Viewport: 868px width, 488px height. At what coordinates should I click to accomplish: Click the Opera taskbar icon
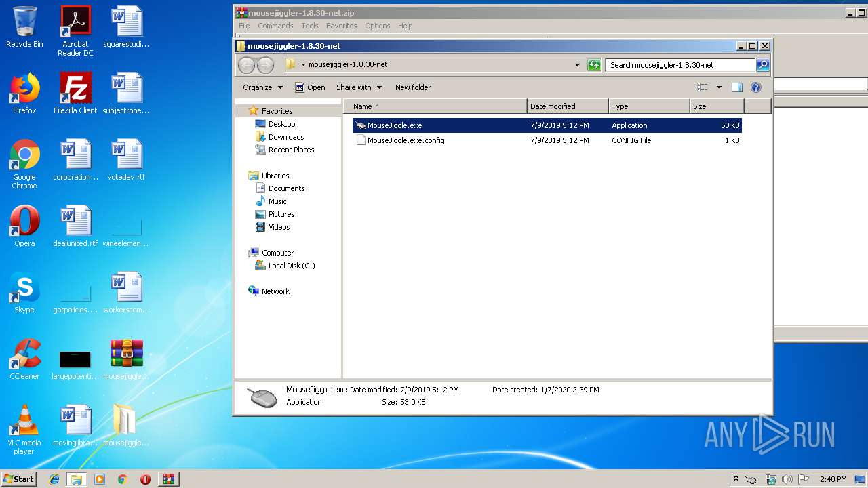point(145,479)
